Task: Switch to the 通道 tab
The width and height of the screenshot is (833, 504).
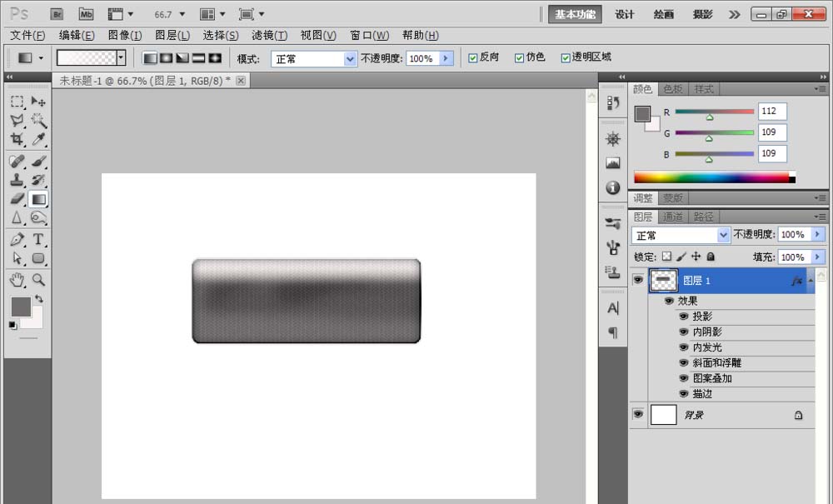Action: [673, 217]
